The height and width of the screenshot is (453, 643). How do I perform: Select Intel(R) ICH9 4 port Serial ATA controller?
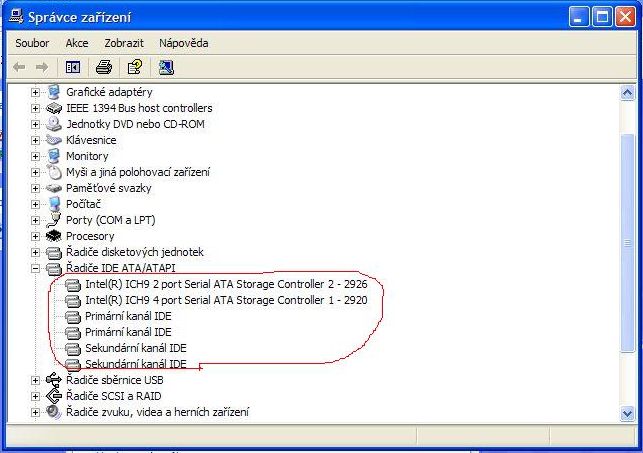click(226, 300)
